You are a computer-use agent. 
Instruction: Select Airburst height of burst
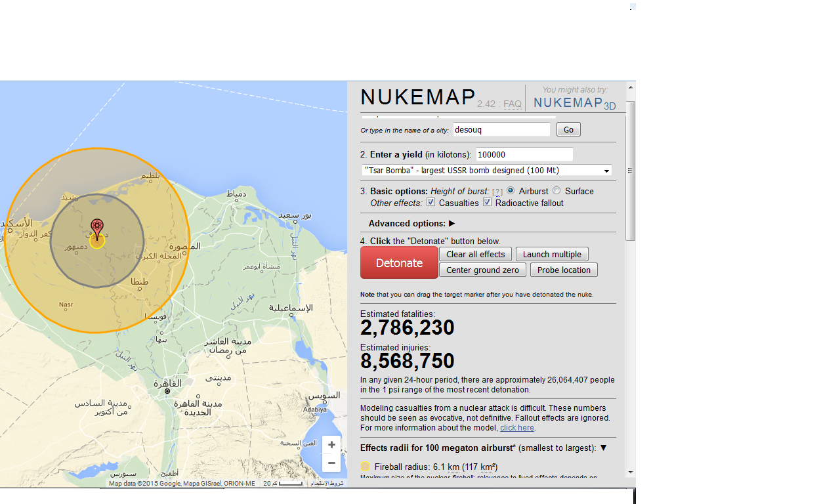tap(511, 191)
